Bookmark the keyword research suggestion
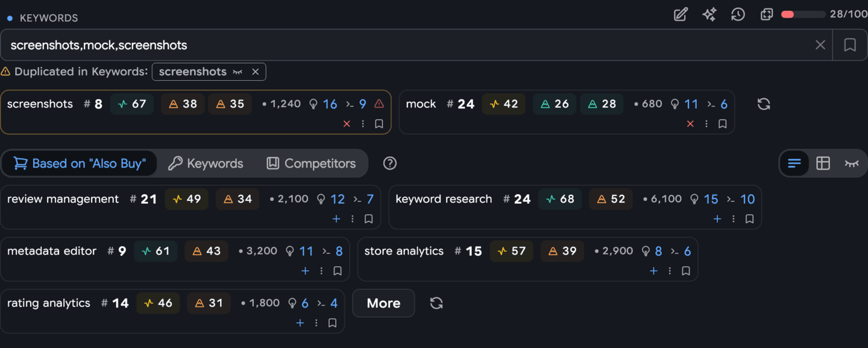Viewport: 868px width, 348px height. coord(750,219)
